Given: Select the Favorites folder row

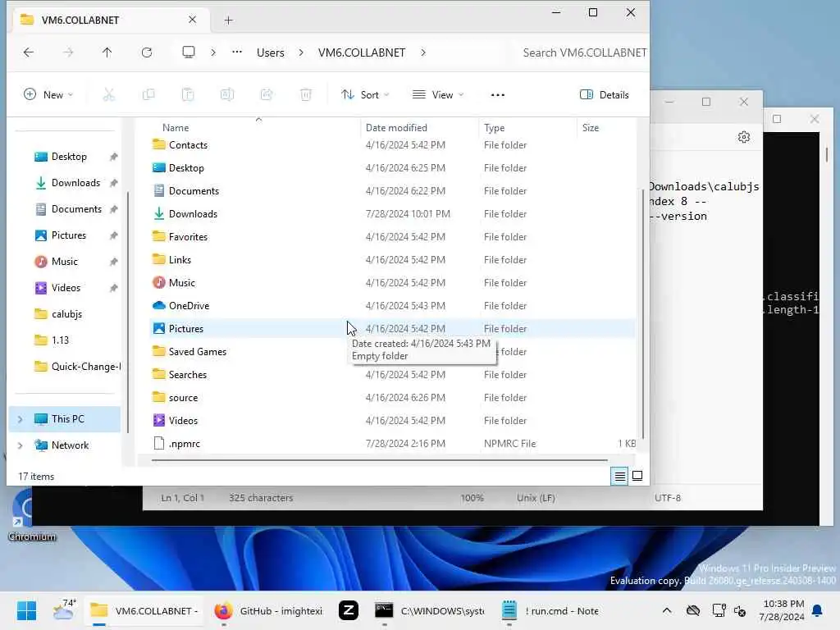Looking at the screenshot, I should click(x=392, y=237).
